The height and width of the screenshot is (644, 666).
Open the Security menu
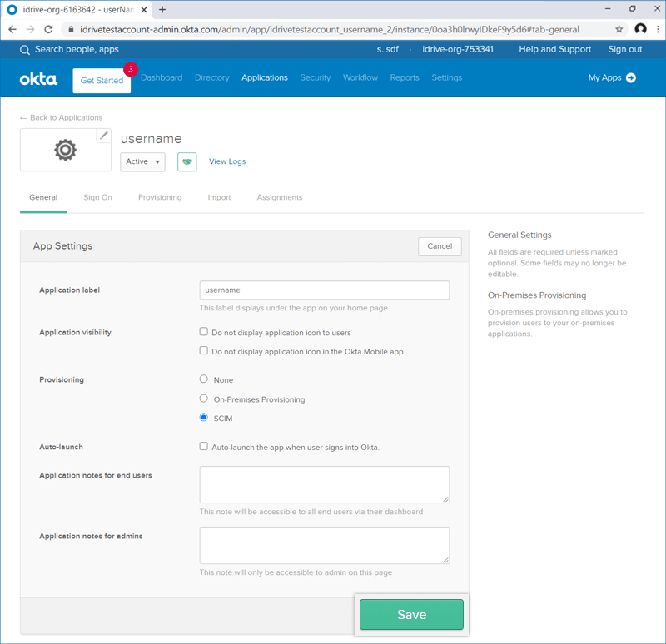(x=316, y=77)
